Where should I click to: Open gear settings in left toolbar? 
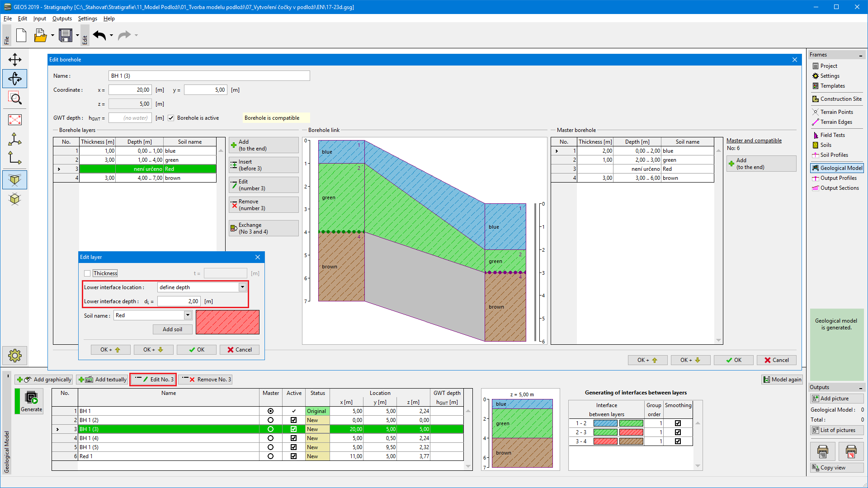[x=15, y=356]
